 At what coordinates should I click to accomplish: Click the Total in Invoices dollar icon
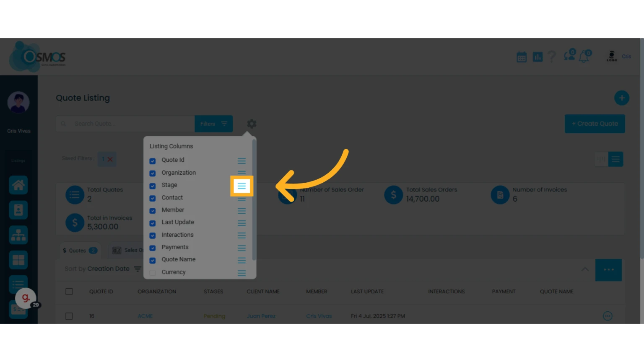(75, 223)
